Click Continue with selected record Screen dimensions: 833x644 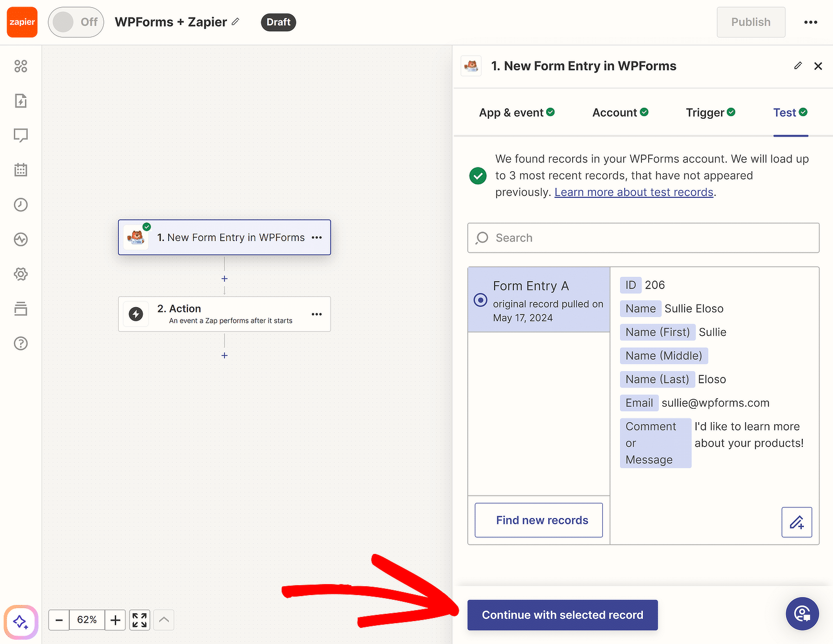coord(562,615)
